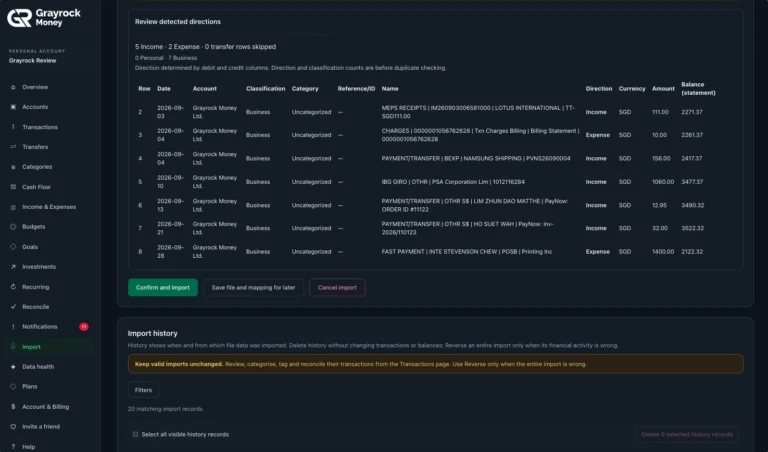
Task: Click Delete 0 selected history records button
Action: pyautogui.click(x=687, y=434)
